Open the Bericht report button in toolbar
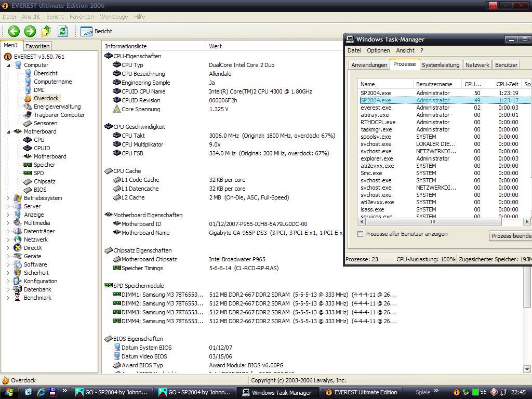Viewport: 532px width, 399px height. [96, 31]
